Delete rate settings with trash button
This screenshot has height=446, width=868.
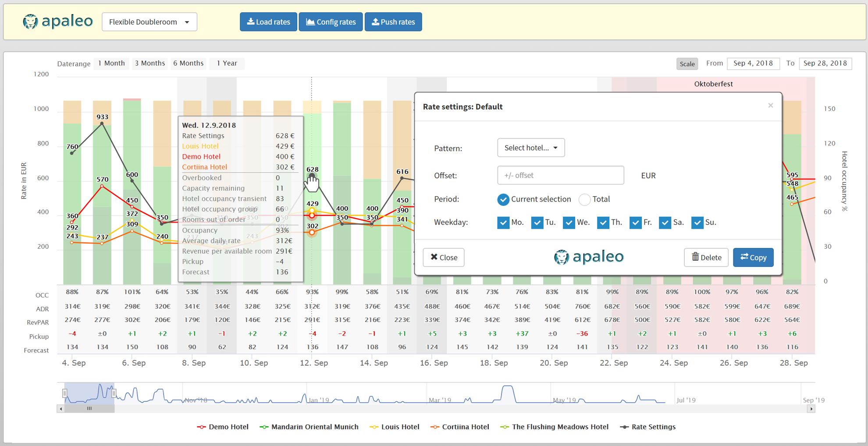click(x=706, y=257)
